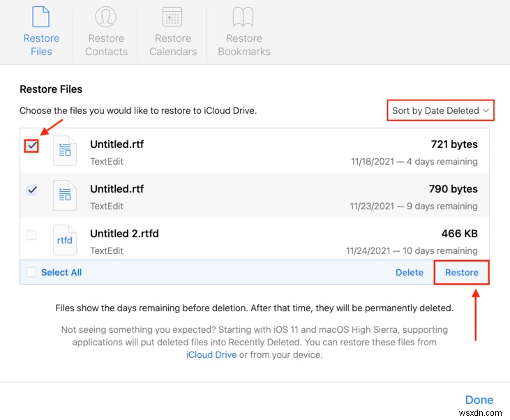Click 11/24/2021 — 10 days remaining
This screenshot has width=510, height=420.
(x=412, y=251)
